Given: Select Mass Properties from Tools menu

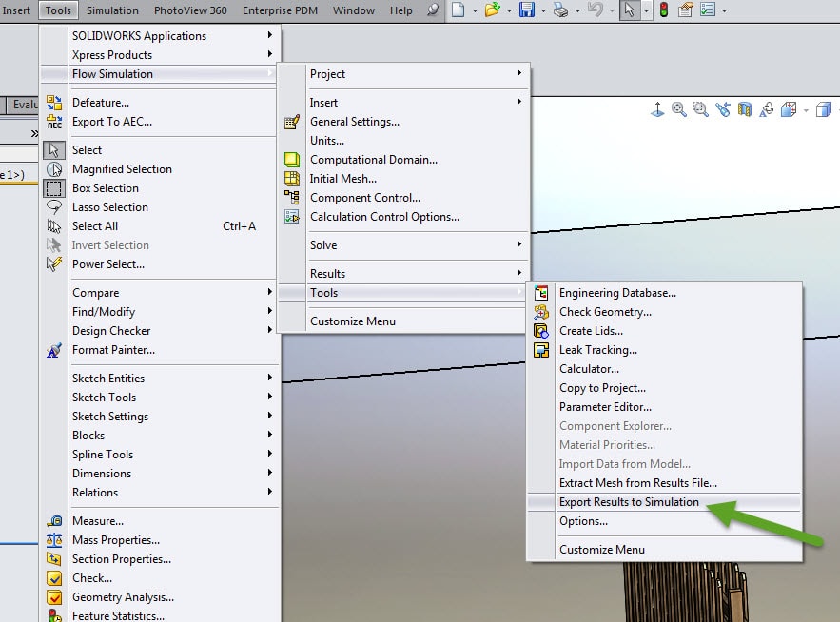Looking at the screenshot, I should 116,540.
